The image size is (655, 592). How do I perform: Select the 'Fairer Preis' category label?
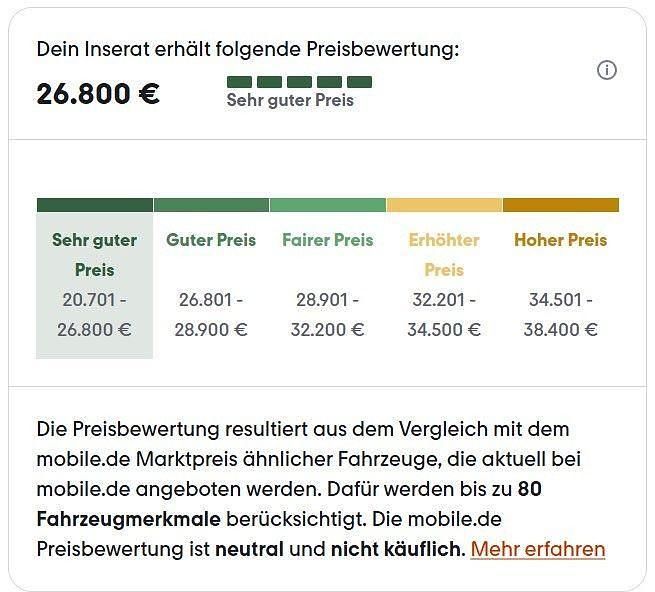pyautogui.click(x=327, y=240)
